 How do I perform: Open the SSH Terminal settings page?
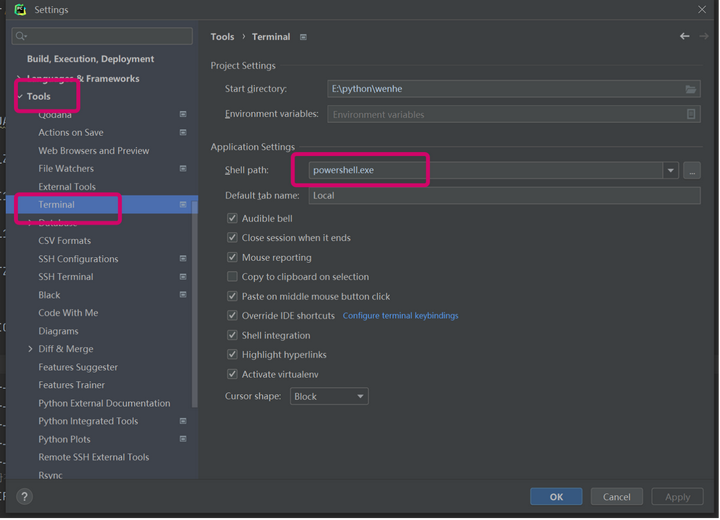pyautogui.click(x=66, y=277)
